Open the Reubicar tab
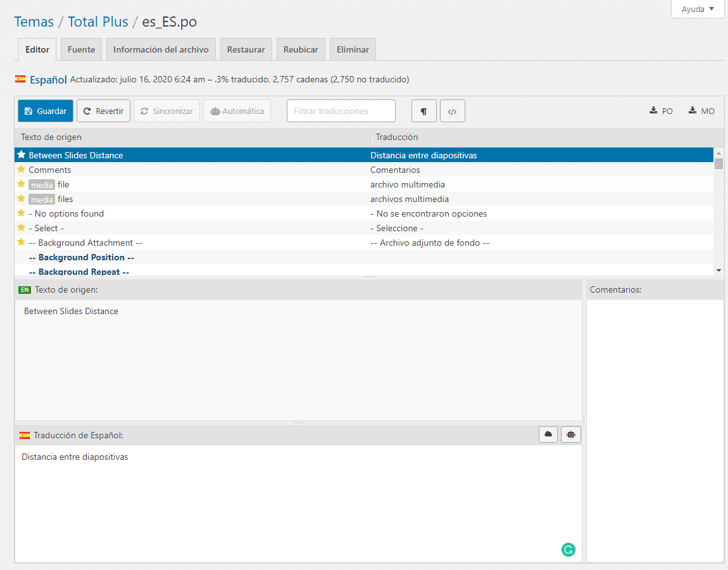 pyautogui.click(x=301, y=49)
